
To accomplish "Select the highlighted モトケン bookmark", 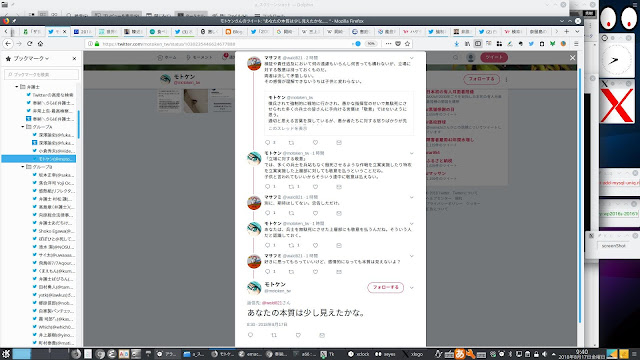I will click(39, 159).
